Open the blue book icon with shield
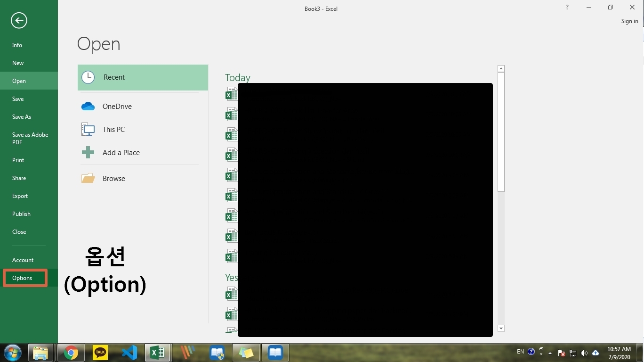The width and height of the screenshot is (644, 362). pyautogui.click(x=217, y=353)
